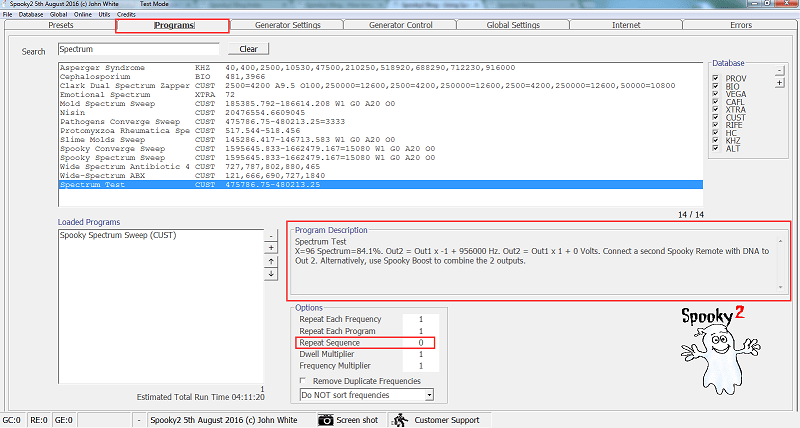Click scrollbar up arrow in Program Description
Image resolution: width=800 pixels, height=428 pixels.
click(x=781, y=240)
